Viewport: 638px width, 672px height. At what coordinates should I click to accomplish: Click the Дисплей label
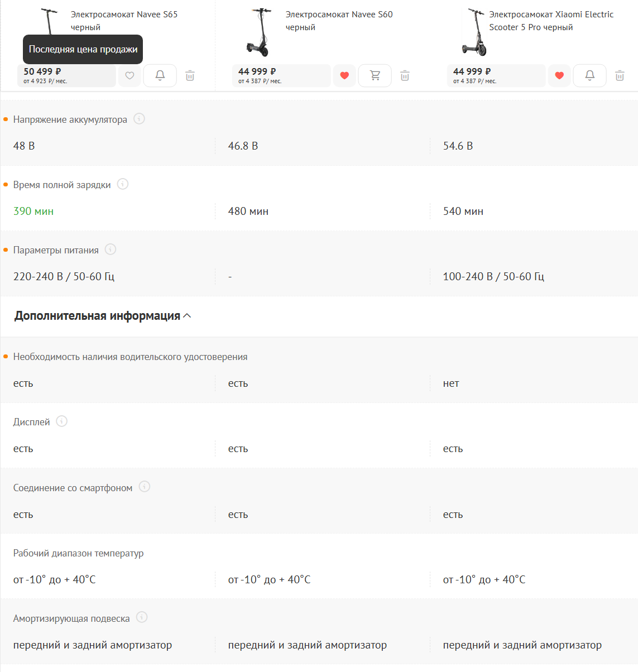[31, 423]
